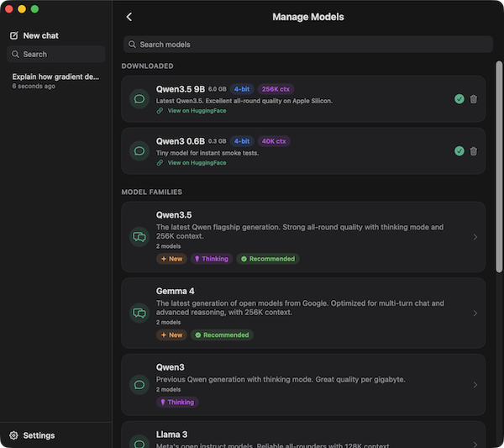Click the Manage Models title
Screen dimensions: 504x448
click(308, 17)
